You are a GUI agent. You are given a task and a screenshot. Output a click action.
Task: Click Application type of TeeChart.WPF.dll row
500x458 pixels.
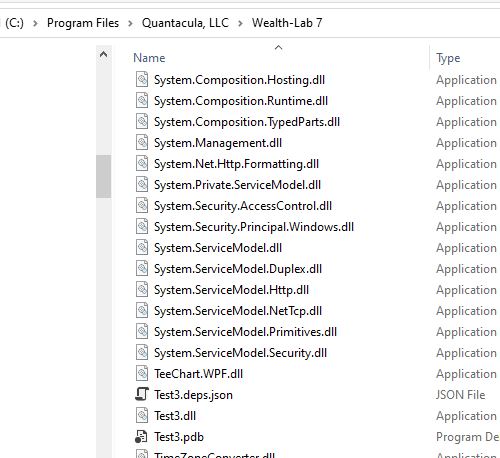466,374
